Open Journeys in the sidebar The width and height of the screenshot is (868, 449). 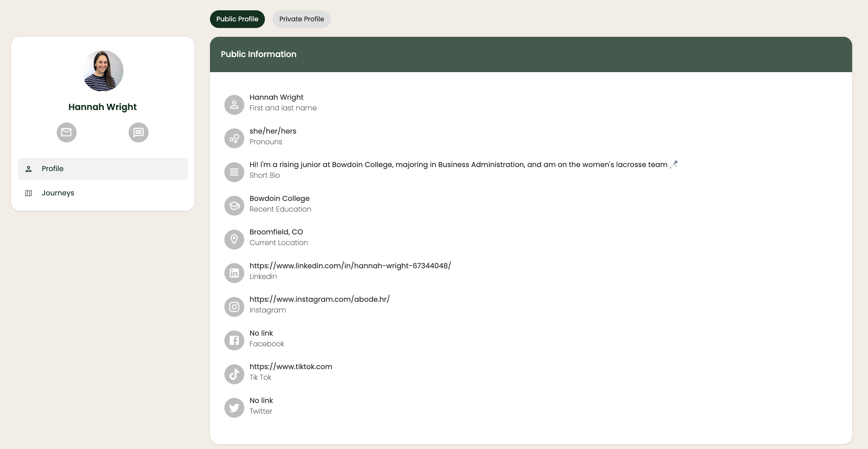[x=58, y=193]
